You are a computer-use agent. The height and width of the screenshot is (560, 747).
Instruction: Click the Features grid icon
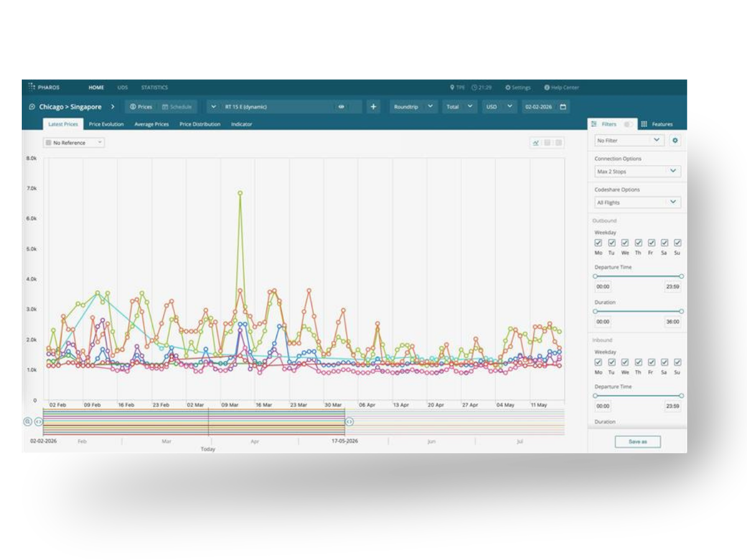644,124
